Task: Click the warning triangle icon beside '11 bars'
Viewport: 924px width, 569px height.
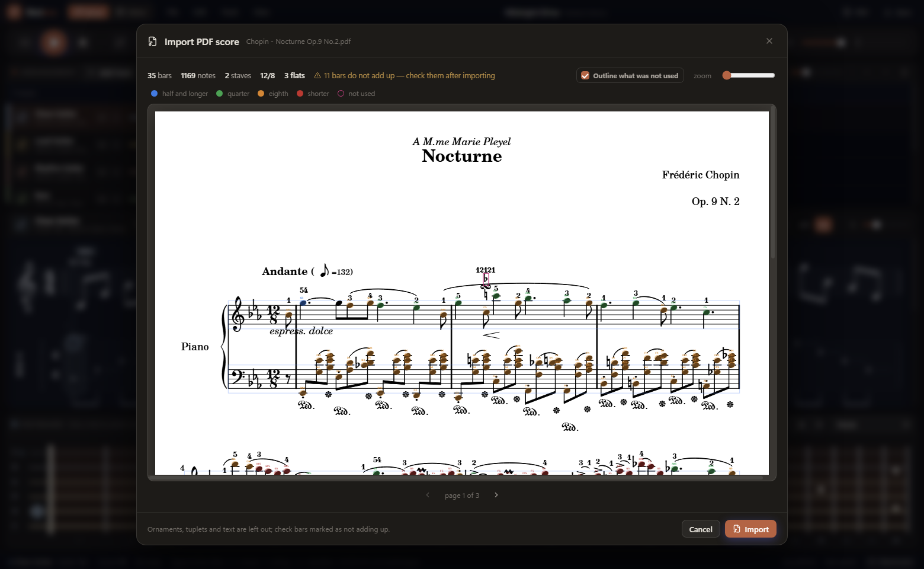Action: coord(317,76)
